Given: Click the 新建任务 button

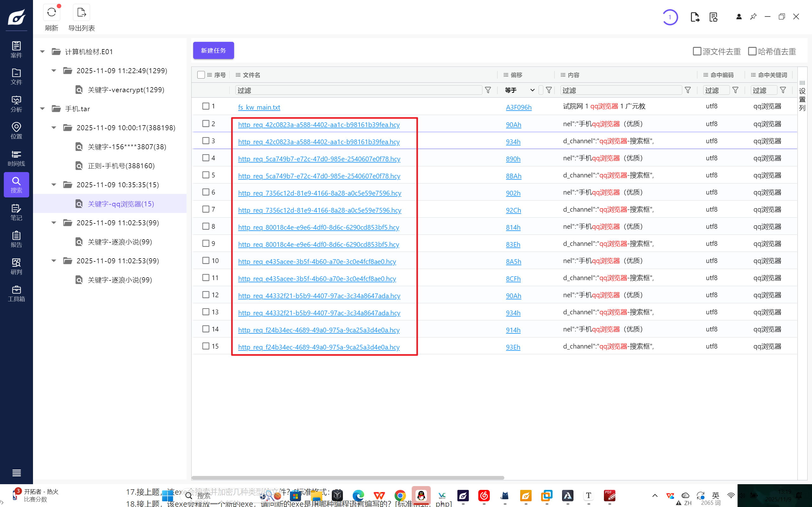Looking at the screenshot, I should (213, 50).
